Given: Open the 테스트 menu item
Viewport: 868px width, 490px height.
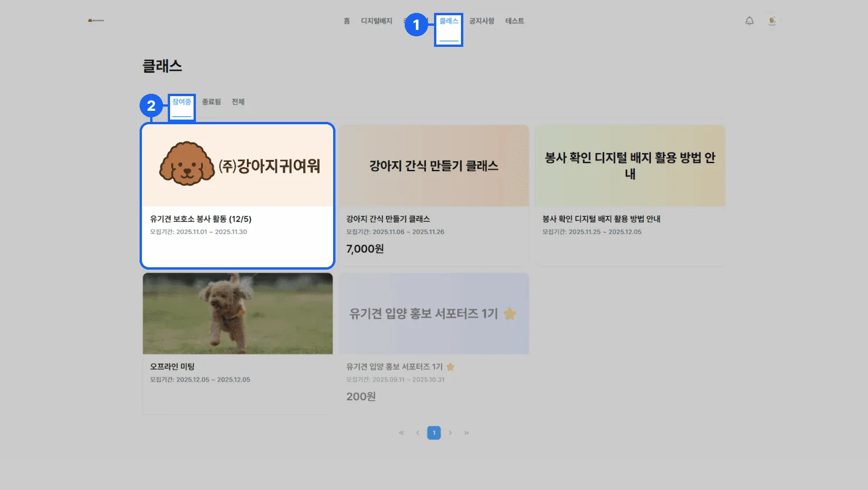Looking at the screenshot, I should pos(515,21).
